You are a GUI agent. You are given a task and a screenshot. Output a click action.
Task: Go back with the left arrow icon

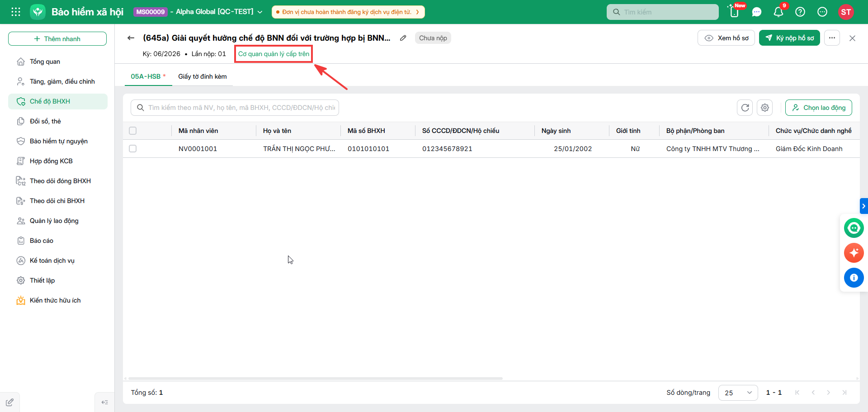tap(131, 38)
